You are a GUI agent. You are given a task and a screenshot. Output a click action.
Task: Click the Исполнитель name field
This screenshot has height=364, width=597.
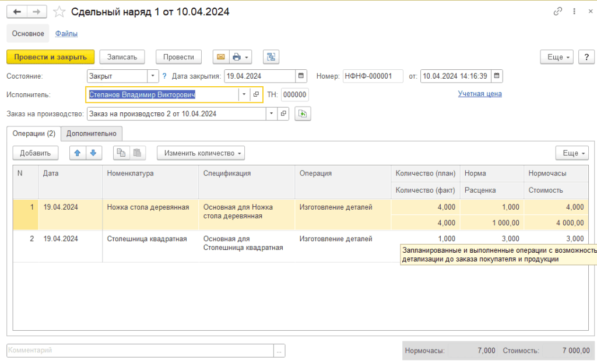[163, 95]
